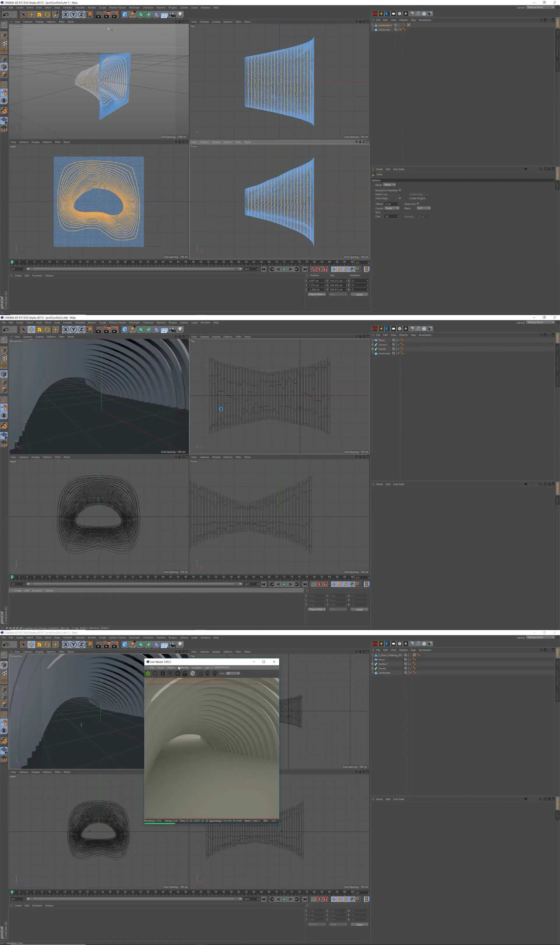Click Play forward in the Knife window timeline
This screenshot has width=560, height=945.
click(284, 269)
